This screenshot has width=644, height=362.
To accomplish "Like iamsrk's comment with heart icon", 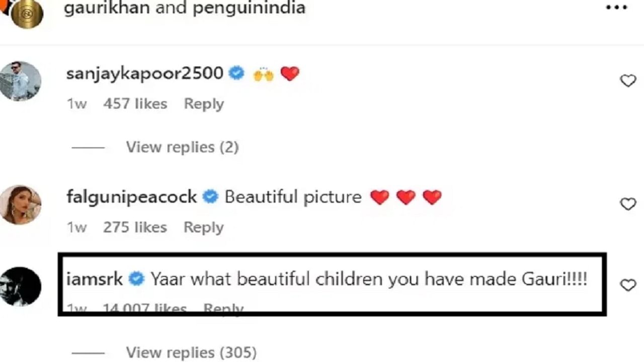I will 628,285.
